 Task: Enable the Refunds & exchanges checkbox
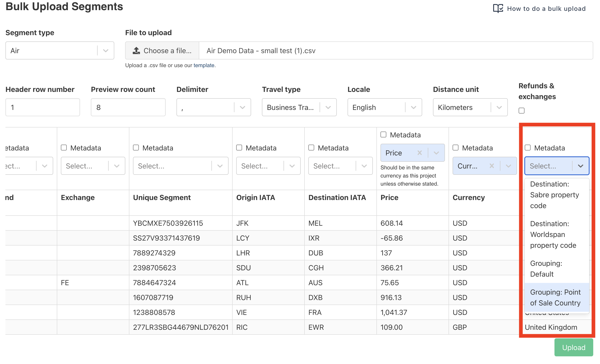pyautogui.click(x=521, y=111)
